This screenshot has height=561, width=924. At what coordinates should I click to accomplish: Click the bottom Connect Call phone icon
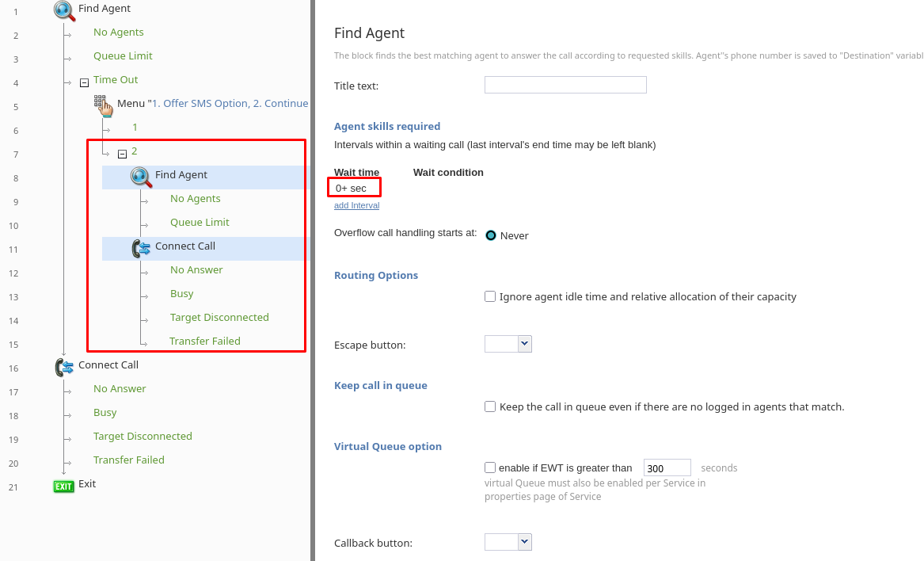tap(64, 366)
